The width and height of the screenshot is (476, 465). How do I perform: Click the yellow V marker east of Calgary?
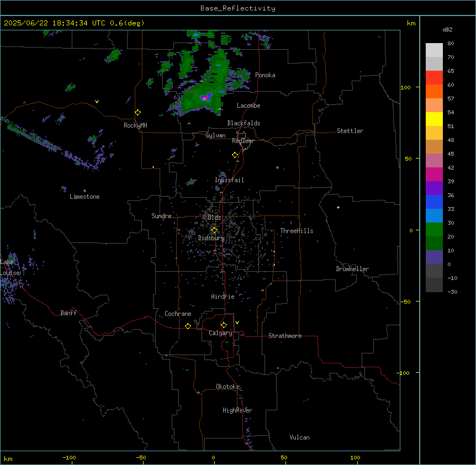[x=237, y=323]
